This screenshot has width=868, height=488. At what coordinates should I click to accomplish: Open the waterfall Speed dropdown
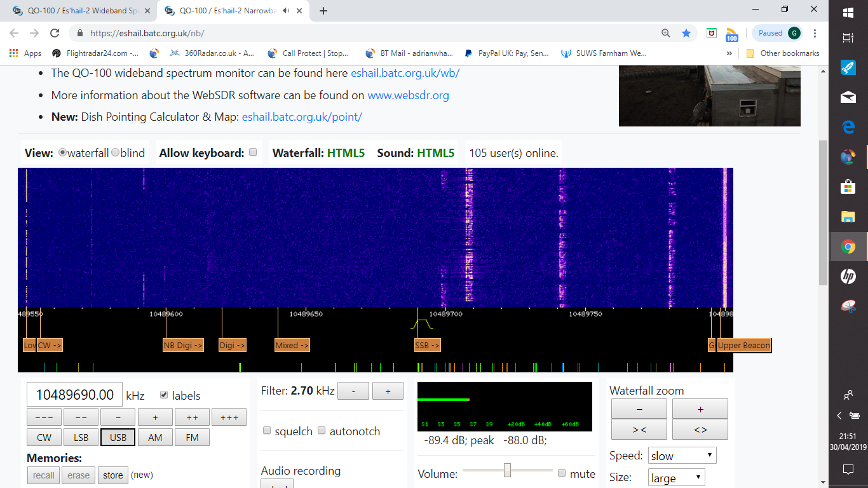click(682, 456)
